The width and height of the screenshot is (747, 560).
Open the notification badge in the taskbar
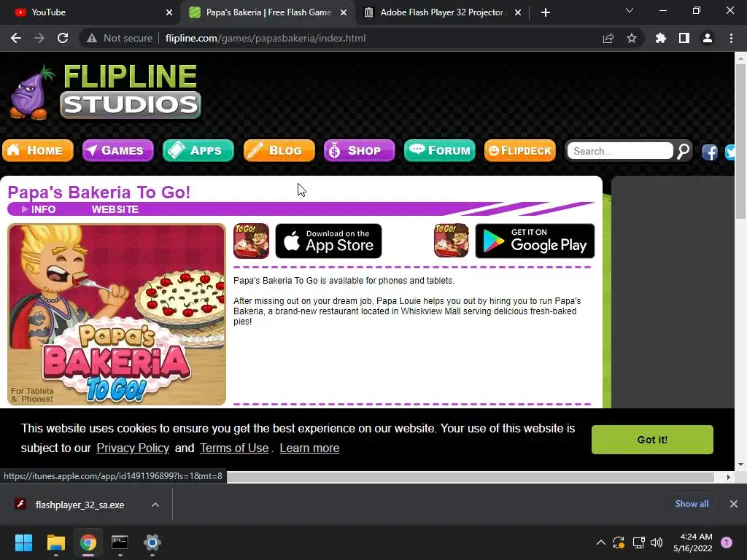tap(727, 542)
